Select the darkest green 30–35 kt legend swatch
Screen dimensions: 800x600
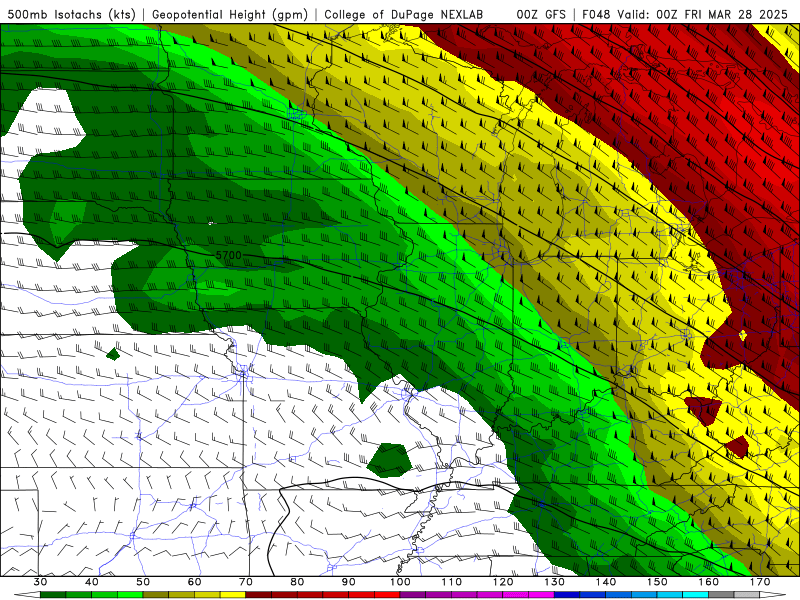(53, 595)
